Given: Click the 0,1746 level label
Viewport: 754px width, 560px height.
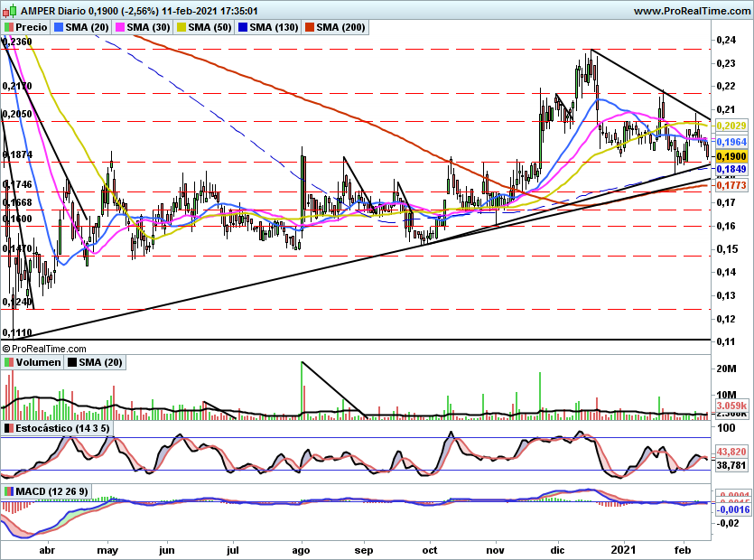Looking at the screenshot, I should click(x=17, y=184).
